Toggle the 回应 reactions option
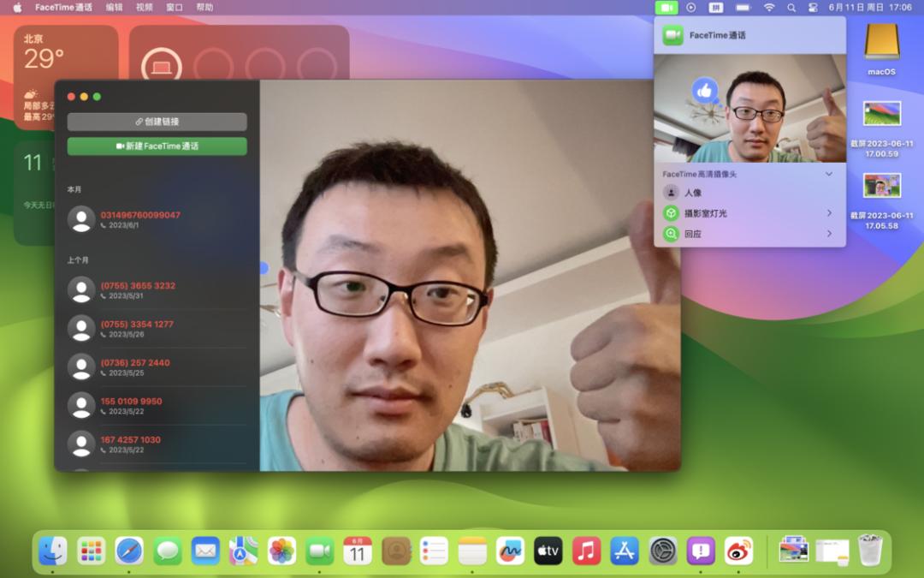Image resolution: width=924 pixels, height=578 pixels. click(x=671, y=234)
